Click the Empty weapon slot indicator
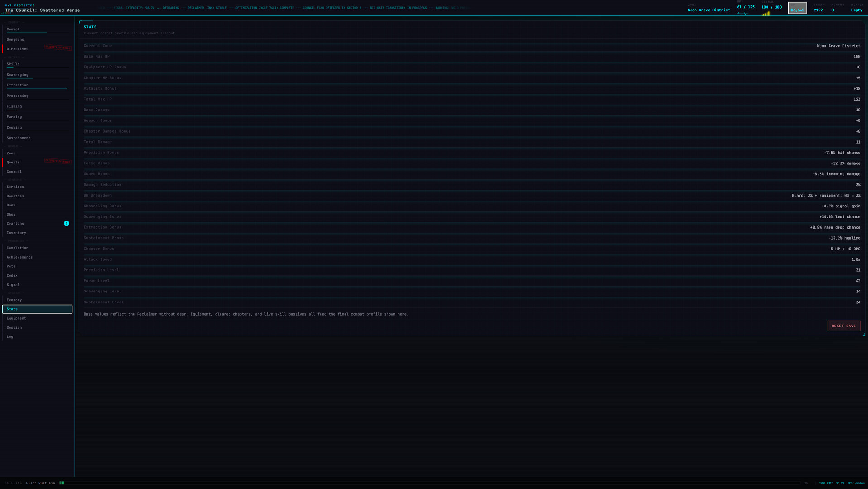Viewport: 868px width, 489px height. pos(857,10)
